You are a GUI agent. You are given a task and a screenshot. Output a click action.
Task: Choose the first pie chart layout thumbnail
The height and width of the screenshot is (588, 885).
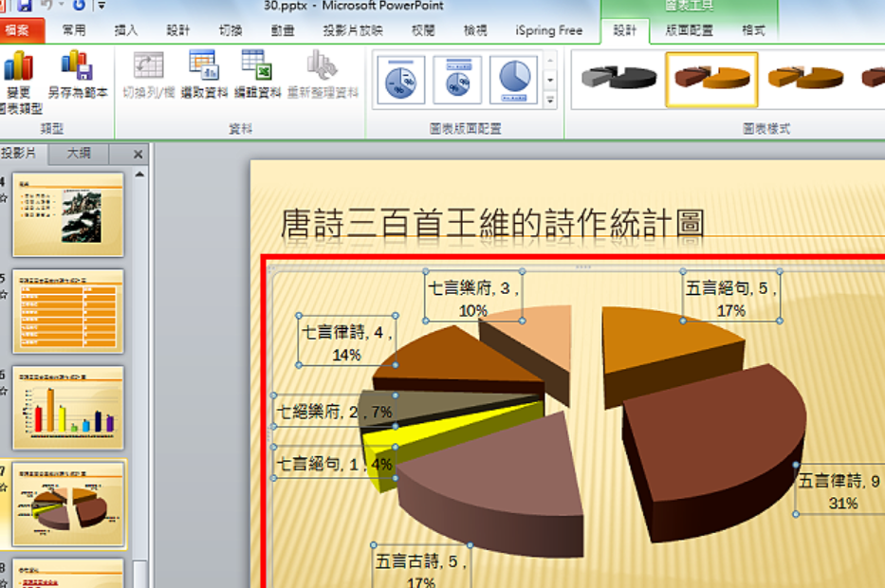(400, 80)
